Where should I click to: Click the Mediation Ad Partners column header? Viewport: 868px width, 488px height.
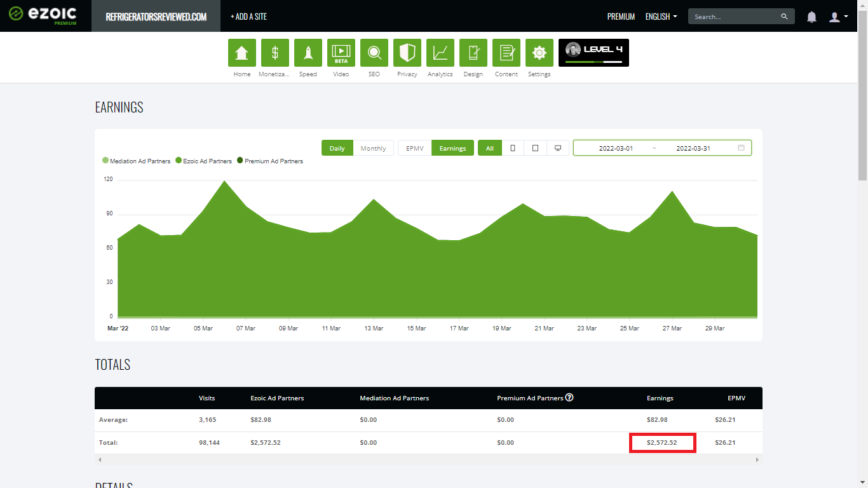tap(394, 398)
